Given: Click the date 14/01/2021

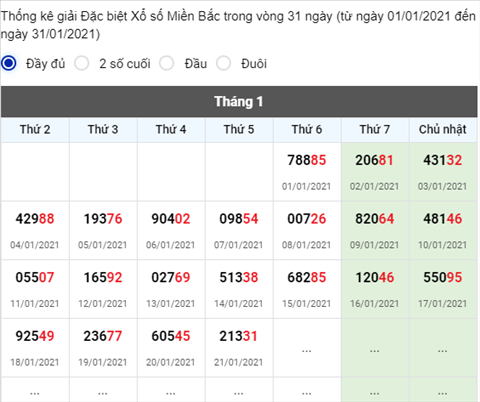Looking at the screenshot, I should [x=238, y=304].
